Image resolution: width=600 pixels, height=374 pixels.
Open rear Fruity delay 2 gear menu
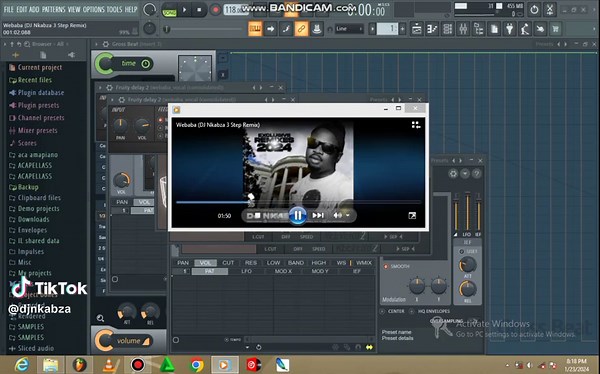coord(109,88)
